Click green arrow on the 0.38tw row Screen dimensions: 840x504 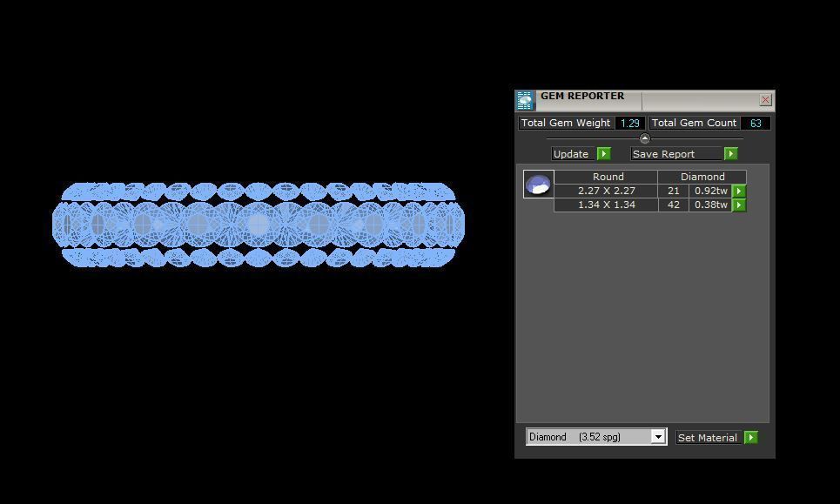point(739,205)
